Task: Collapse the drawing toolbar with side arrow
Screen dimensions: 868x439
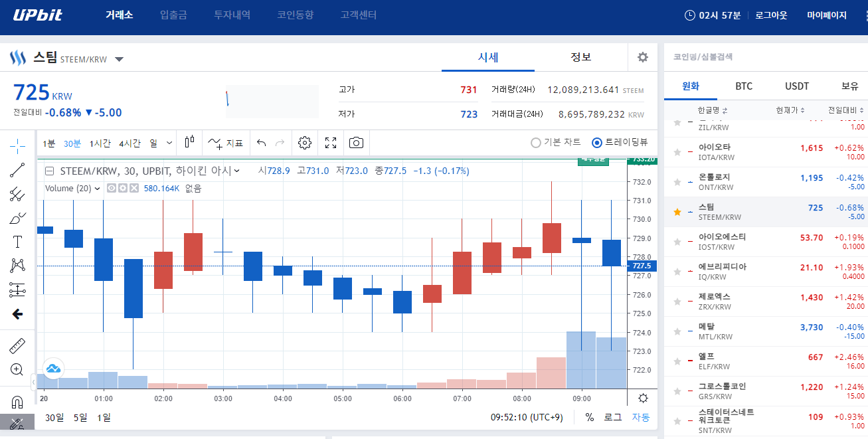Action: [34, 382]
